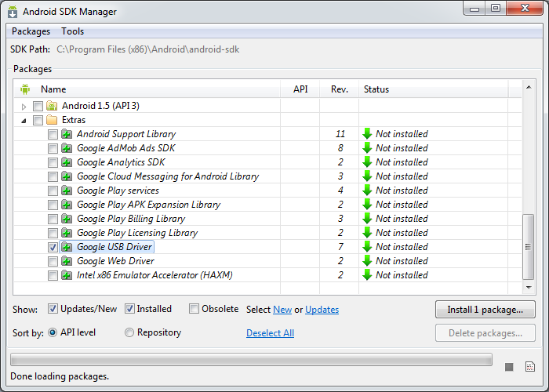Screen dimensions: 549x392
Task: Click the Google USB Driver package icon
Action: pos(67,247)
